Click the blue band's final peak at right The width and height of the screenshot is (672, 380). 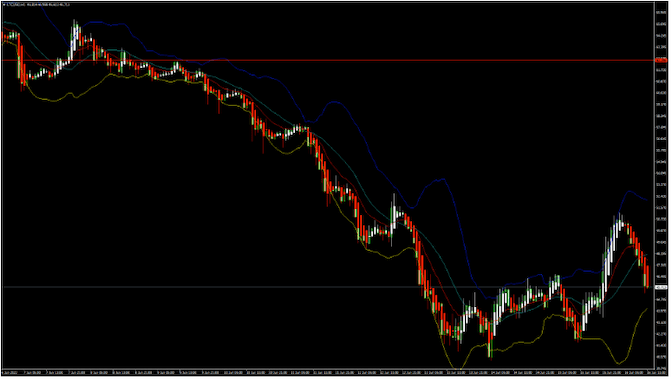[x=630, y=191]
